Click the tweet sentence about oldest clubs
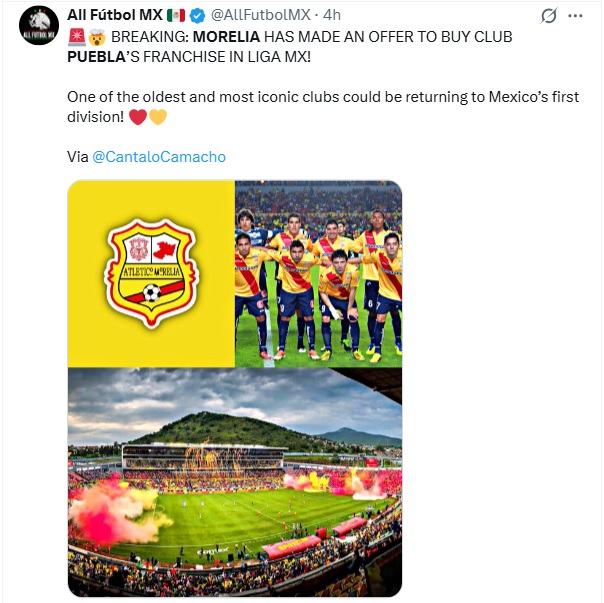Screen dimensions: 604x603 click(323, 107)
